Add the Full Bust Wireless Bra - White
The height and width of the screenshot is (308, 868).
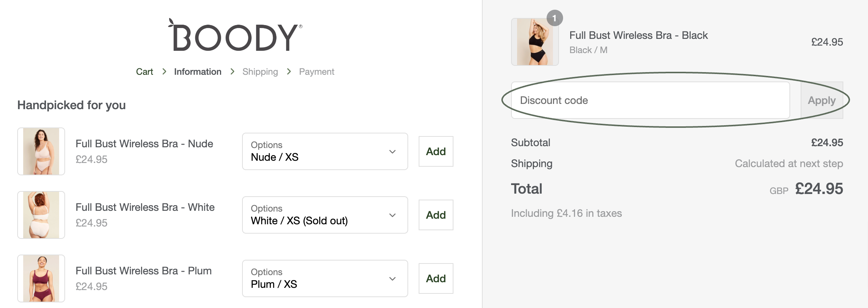[436, 215]
